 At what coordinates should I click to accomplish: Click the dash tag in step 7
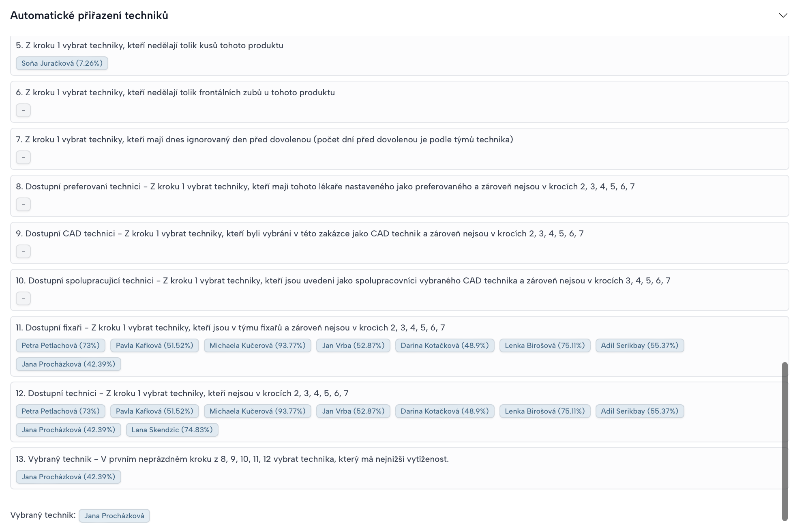23,157
